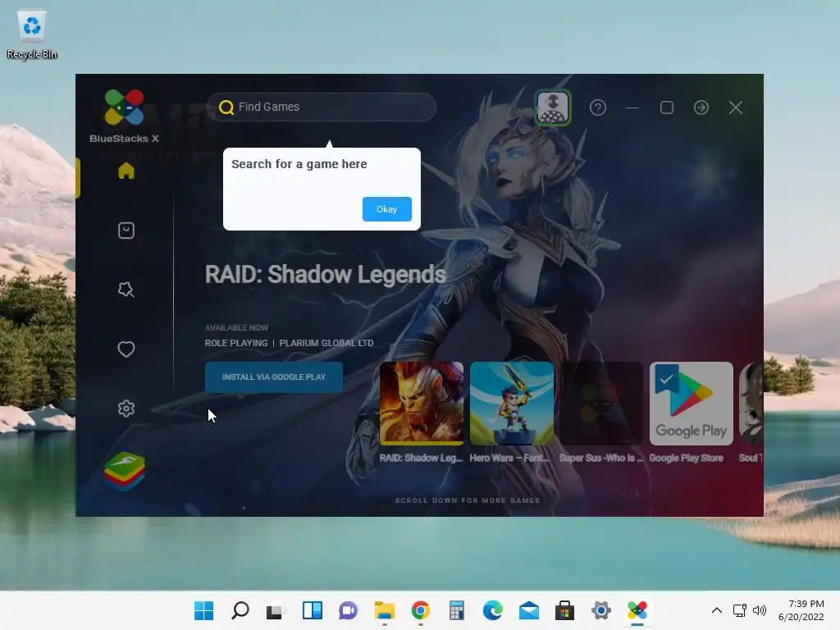This screenshot has height=630, width=840.
Task: Expand the hidden system tray icons chevron
Action: [x=717, y=610]
